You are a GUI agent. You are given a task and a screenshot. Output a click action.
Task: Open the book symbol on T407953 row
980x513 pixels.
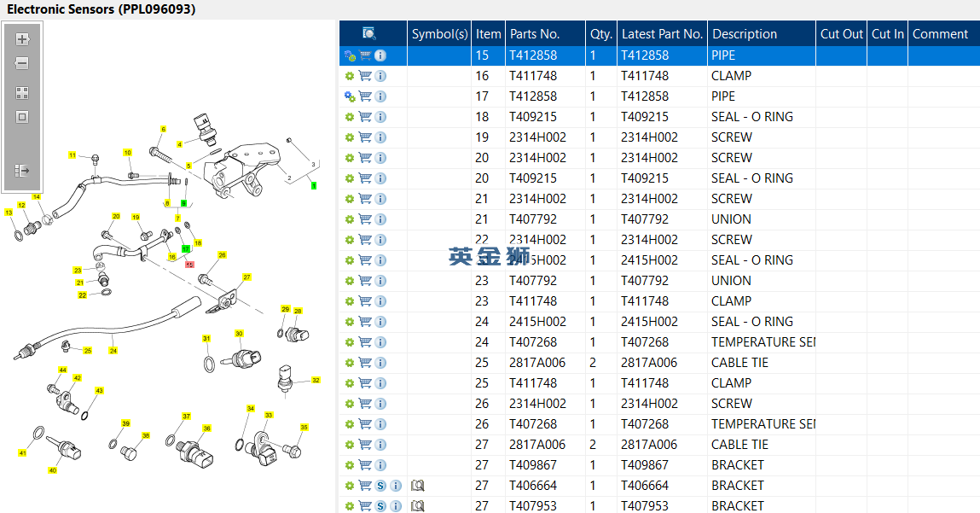pos(418,506)
